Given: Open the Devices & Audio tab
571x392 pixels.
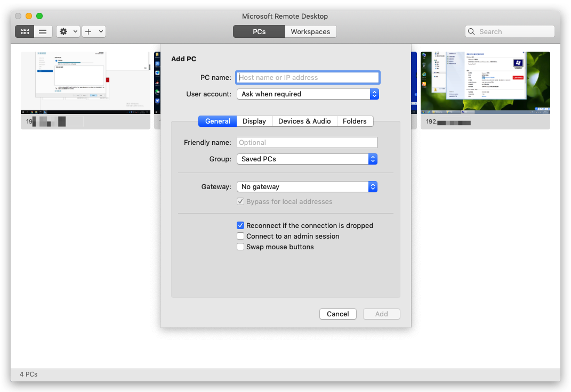Looking at the screenshot, I should pos(304,121).
